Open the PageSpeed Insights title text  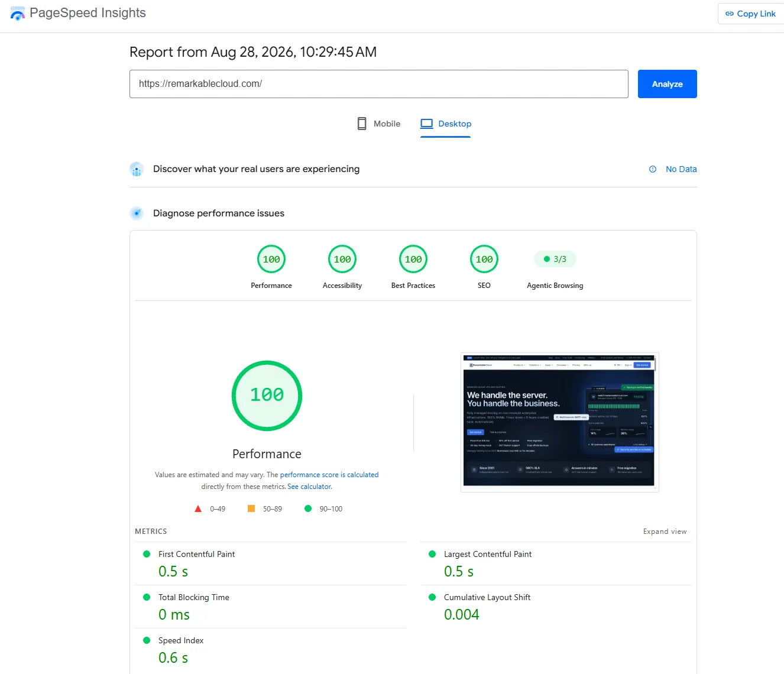pos(88,13)
